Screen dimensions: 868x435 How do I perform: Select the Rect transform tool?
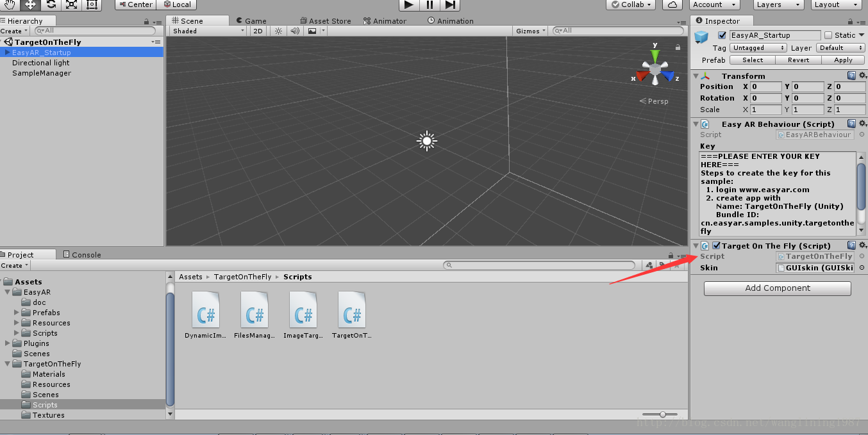pyautogui.click(x=92, y=4)
